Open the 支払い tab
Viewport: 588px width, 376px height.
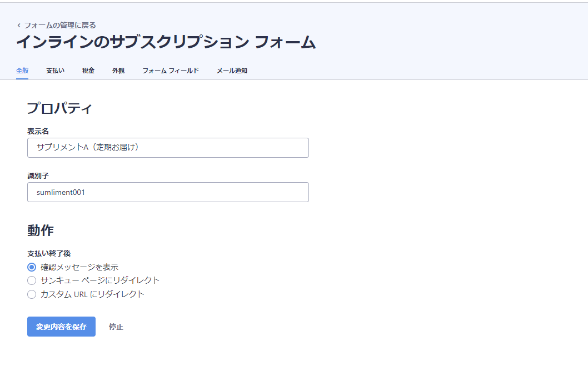coord(55,71)
